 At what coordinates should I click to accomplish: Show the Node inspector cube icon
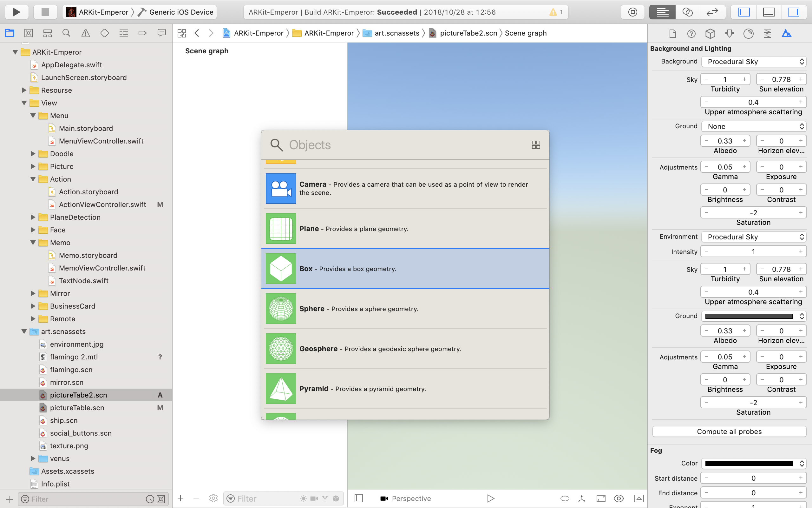point(710,33)
